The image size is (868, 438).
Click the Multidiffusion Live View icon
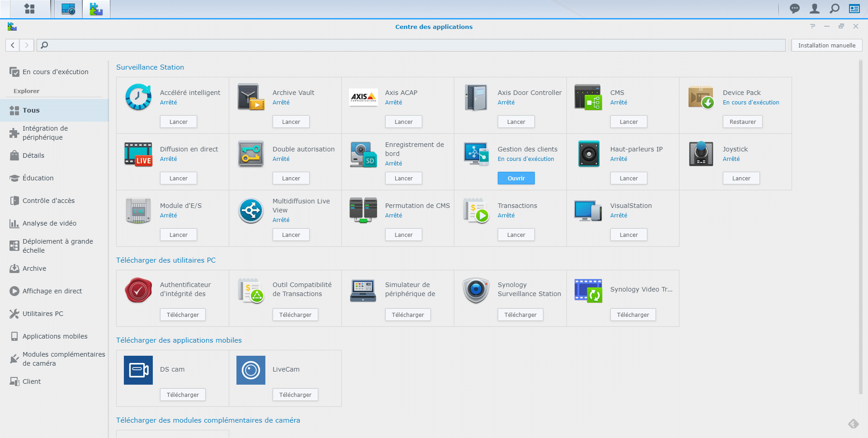[x=250, y=210]
